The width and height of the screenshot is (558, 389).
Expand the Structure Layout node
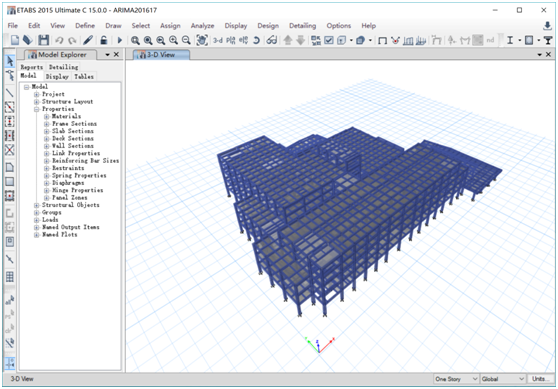click(36, 102)
